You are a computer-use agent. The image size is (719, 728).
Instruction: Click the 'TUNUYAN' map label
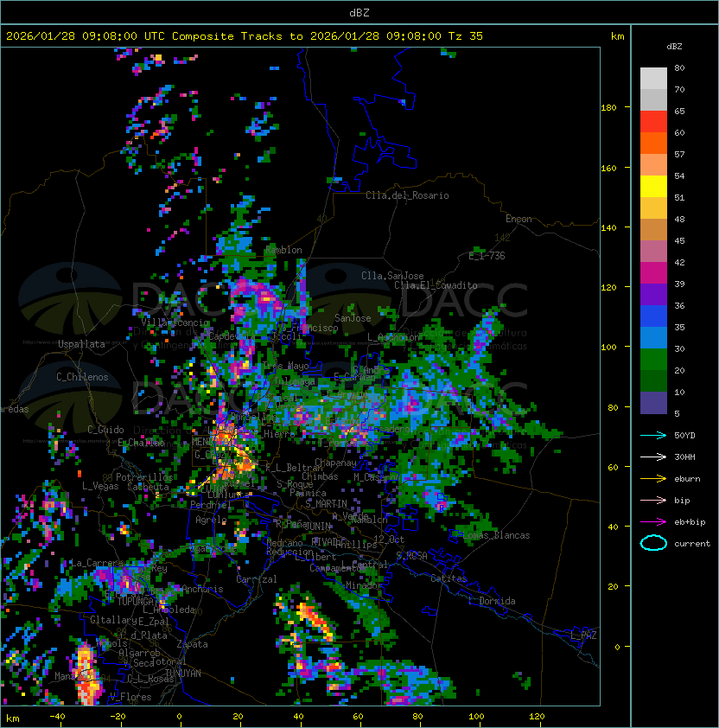183,674
